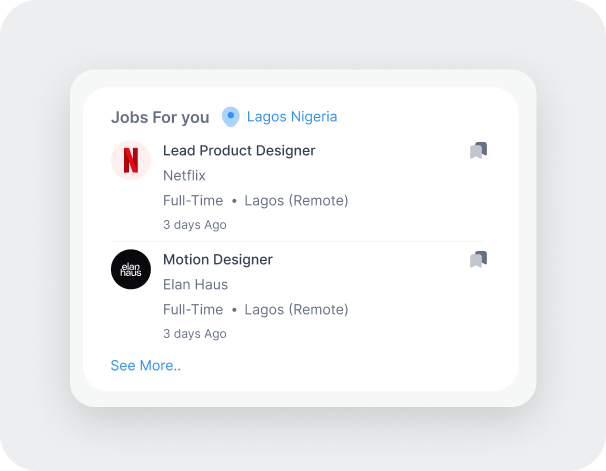The width and height of the screenshot is (606, 471).
Task: Click Lagos (Remote) on Netflix job
Action: tap(296, 201)
